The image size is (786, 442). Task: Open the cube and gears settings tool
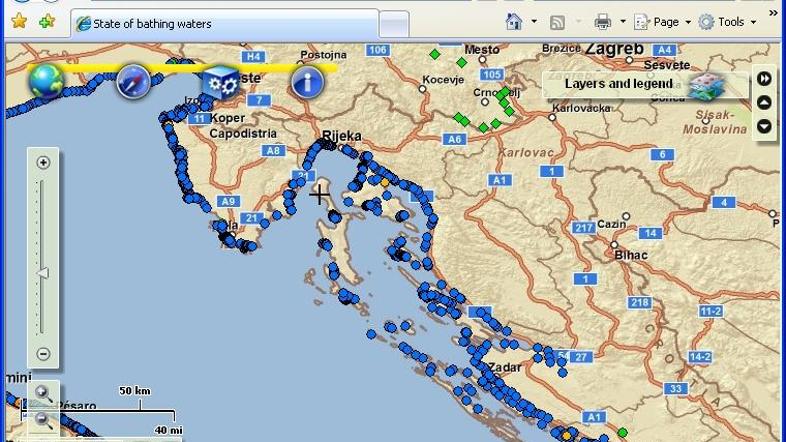click(220, 82)
